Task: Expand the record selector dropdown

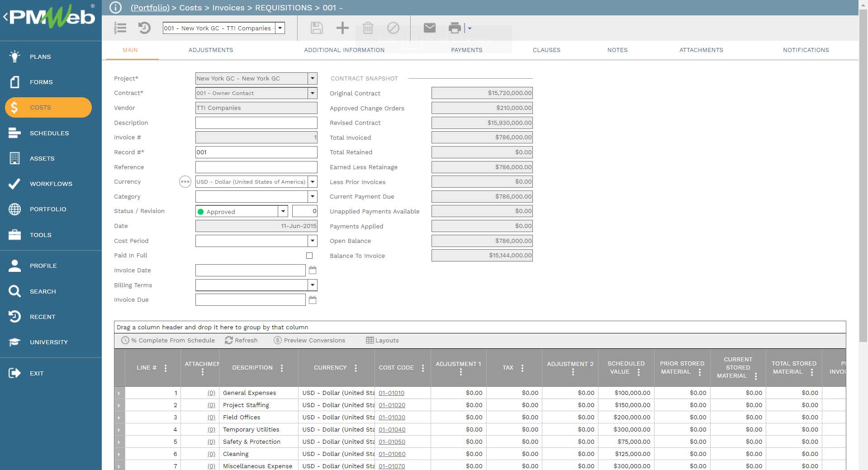Action: 280,28
